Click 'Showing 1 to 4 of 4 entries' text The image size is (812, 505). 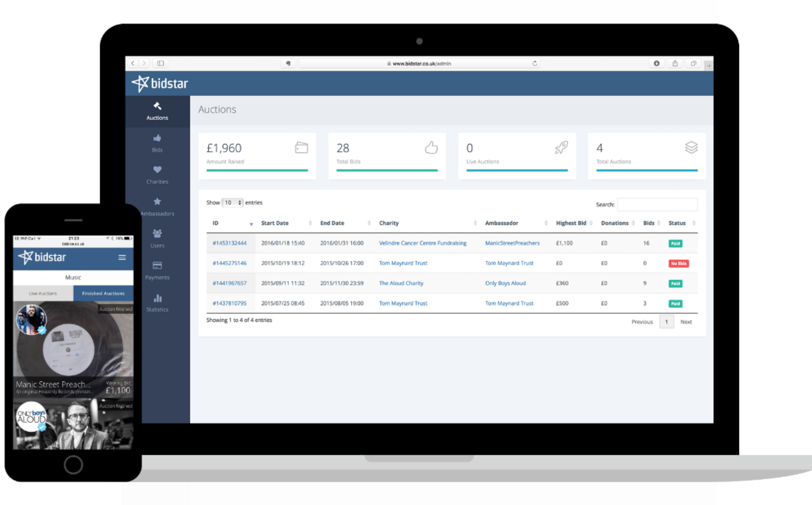click(239, 320)
